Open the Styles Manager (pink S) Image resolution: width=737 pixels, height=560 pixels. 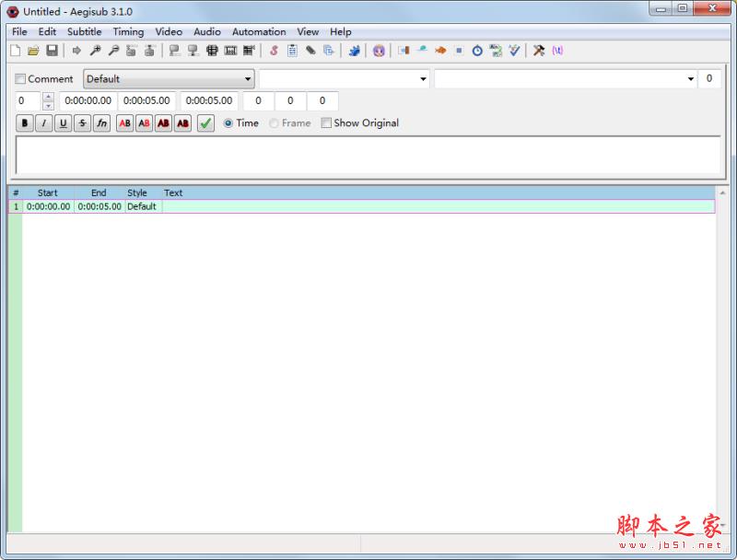click(274, 51)
